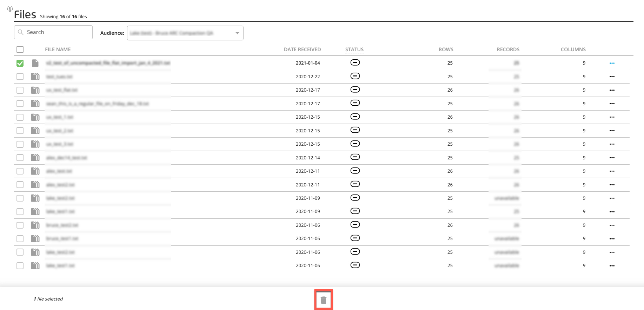Click columns value 9 in 2020-12-14 row
Viewport: 644px width, 310px height.
coord(584,158)
